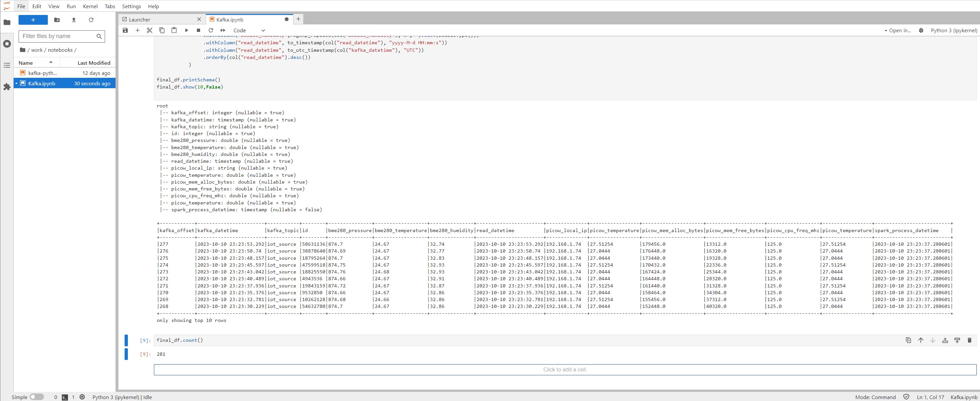Restart the kernel from toolbar
Screen dimensions: 980x401
[x=211, y=31]
